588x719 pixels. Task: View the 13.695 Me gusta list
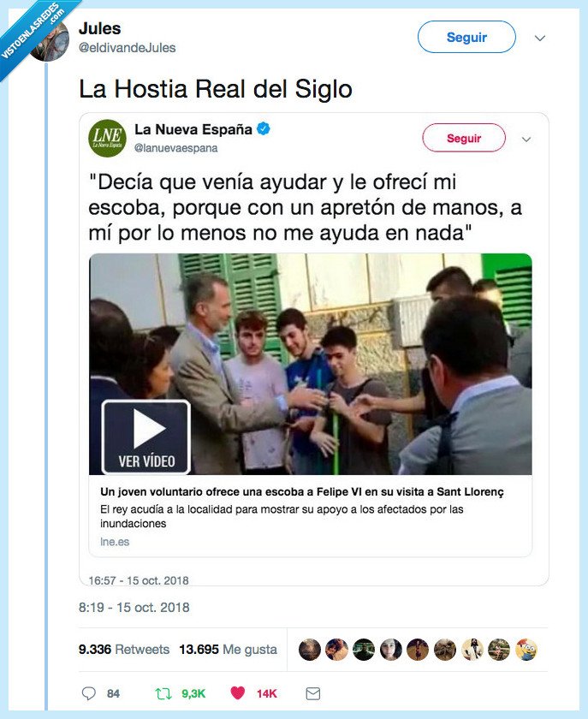coord(228,650)
